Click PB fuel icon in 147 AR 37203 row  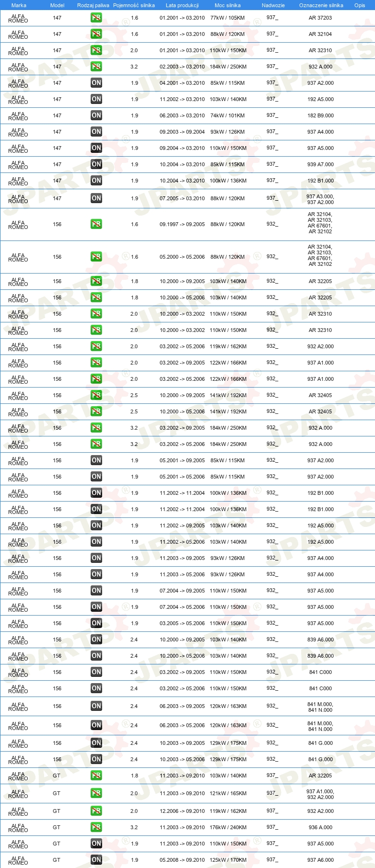coord(96,18)
